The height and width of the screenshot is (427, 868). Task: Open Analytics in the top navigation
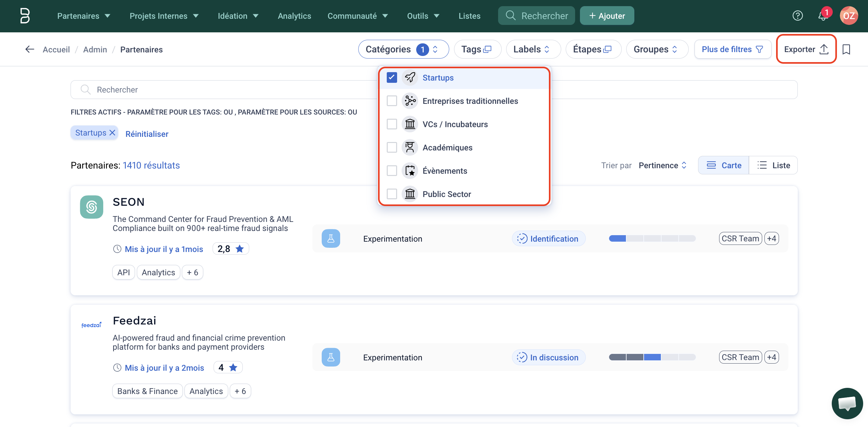coord(294,16)
